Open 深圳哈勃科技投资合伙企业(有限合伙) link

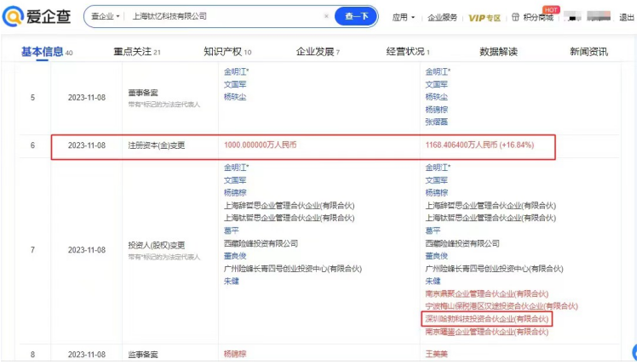point(487,319)
